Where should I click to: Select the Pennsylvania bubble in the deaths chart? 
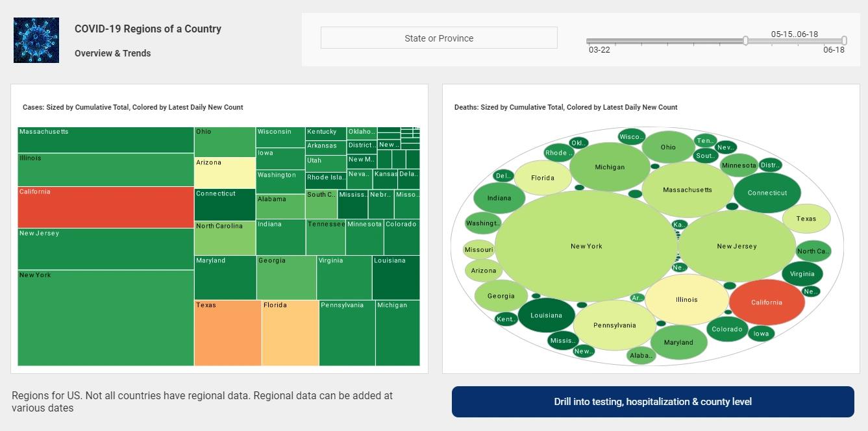(614, 324)
